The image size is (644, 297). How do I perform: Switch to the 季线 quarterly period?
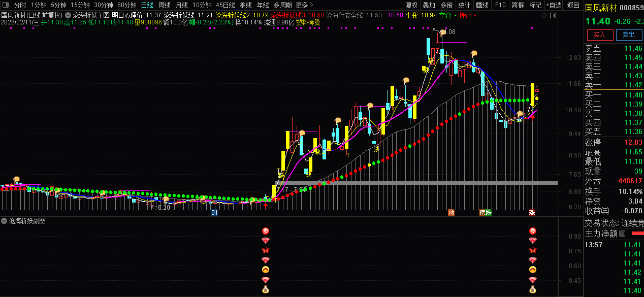246,5
